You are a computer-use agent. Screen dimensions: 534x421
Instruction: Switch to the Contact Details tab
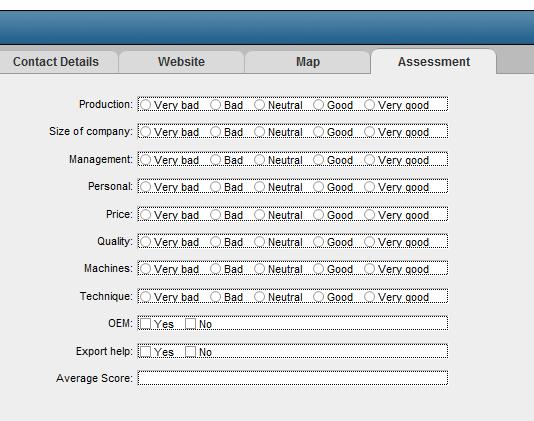56,62
